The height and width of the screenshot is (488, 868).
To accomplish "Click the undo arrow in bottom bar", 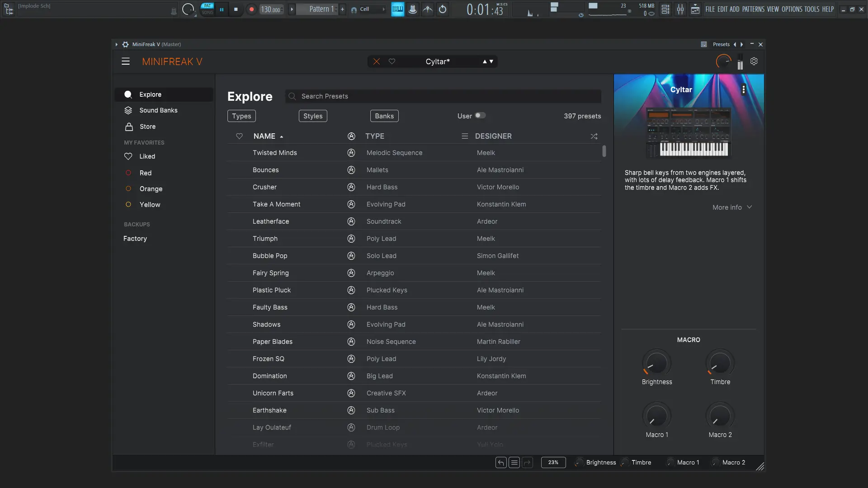I will click(501, 462).
